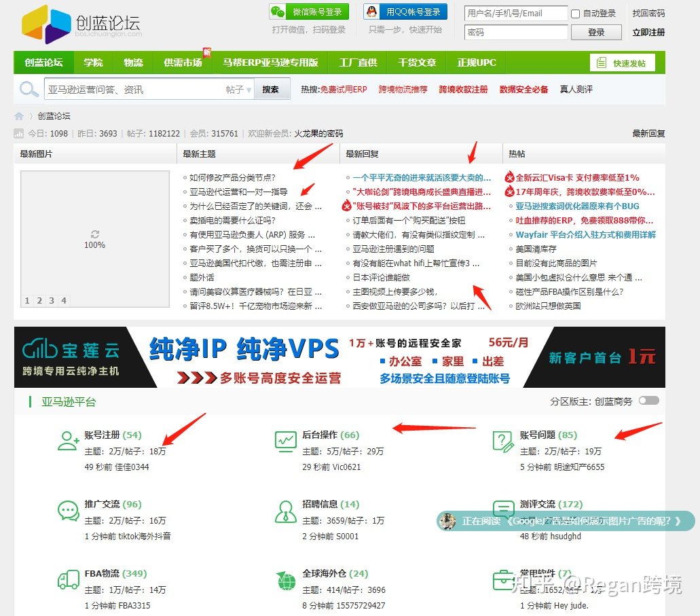This screenshot has width=700, height=616.
Task: Open the 学院 navigation menu item
Action: (x=93, y=62)
